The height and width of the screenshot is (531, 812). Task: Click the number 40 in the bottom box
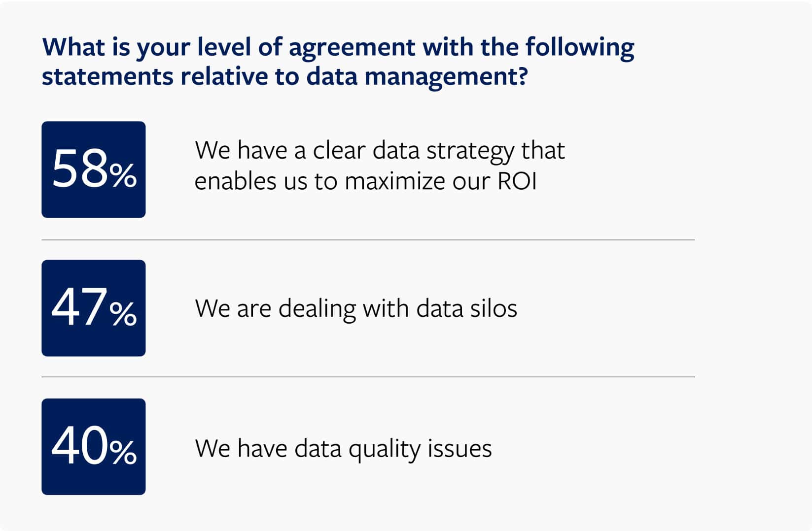point(79,446)
